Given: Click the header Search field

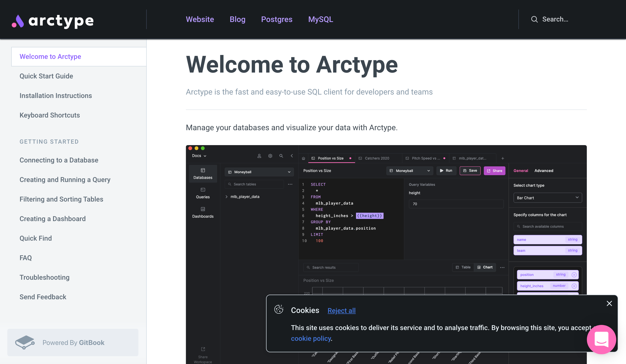Looking at the screenshot, I should pyautogui.click(x=555, y=19).
